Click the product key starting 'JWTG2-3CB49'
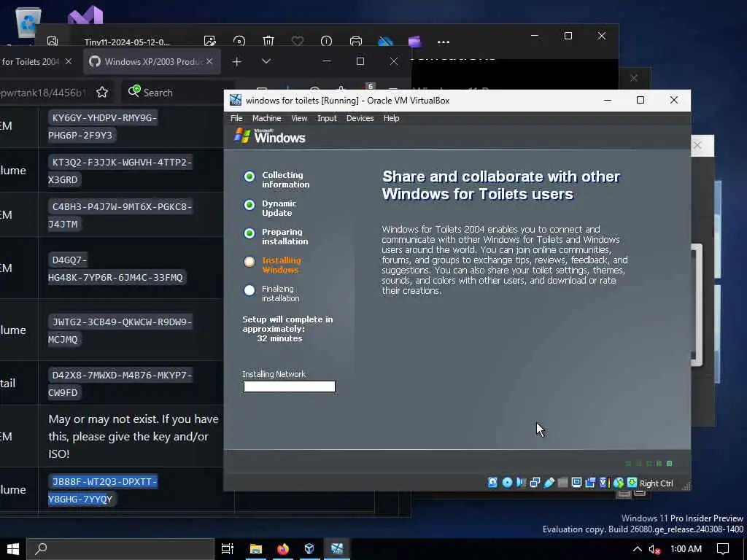This screenshot has width=747, height=560. pyautogui.click(x=120, y=330)
